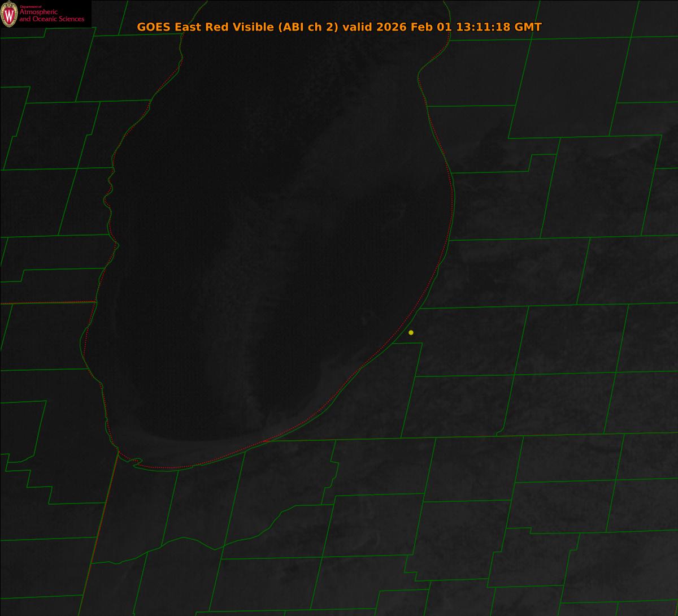This screenshot has width=678, height=616.
Task: Click the center of the dark lake area
Action: (x=271, y=254)
